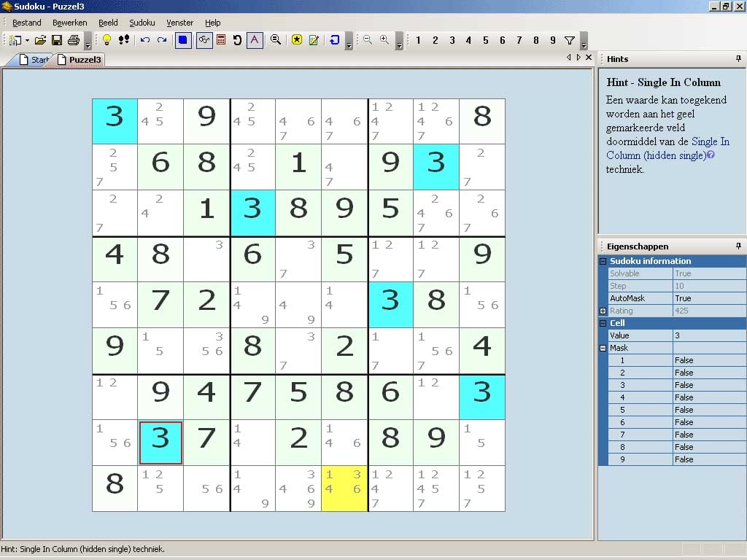Select digit 5 on the number toolbar
This screenshot has height=560, width=747.
(486, 40)
